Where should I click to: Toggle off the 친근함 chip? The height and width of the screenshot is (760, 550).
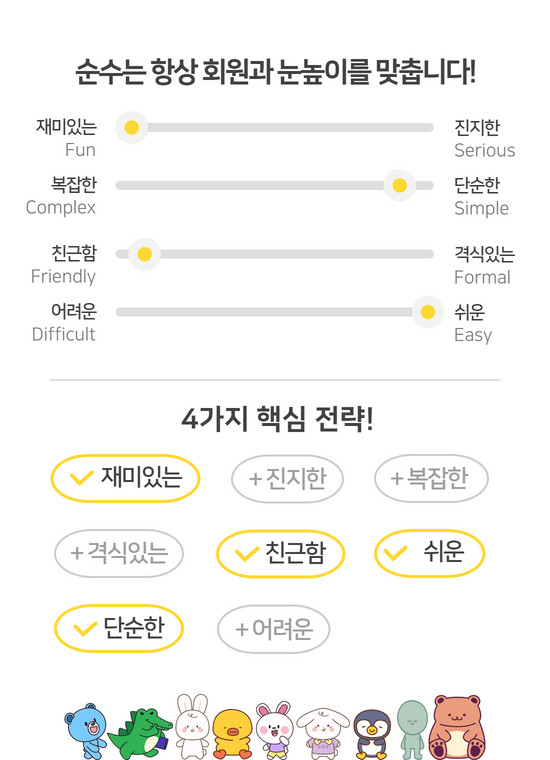pos(281,553)
